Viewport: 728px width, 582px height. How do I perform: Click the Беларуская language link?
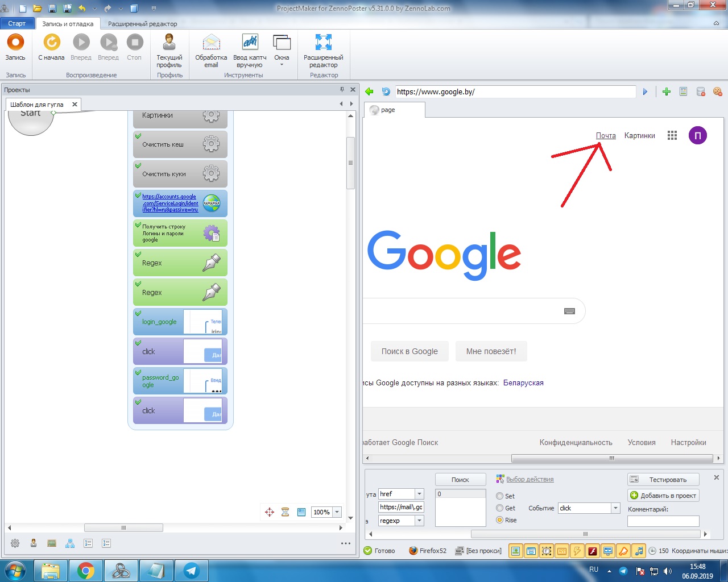coord(523,383)
